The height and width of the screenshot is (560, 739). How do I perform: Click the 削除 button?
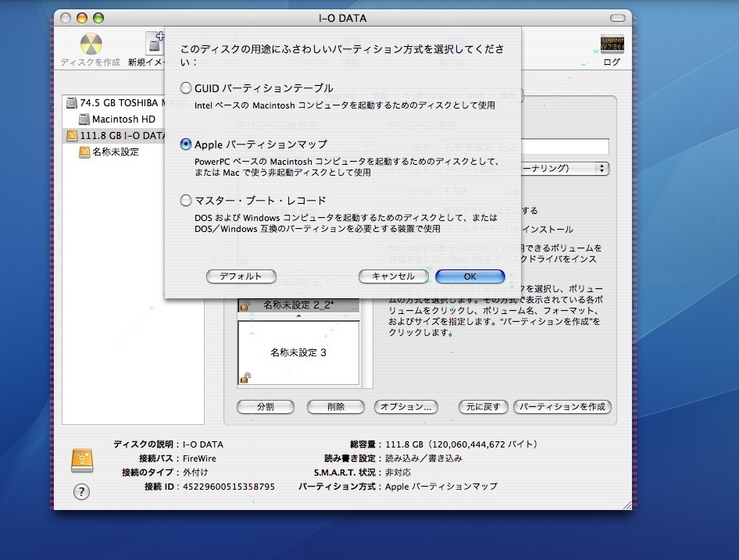[x=336, y=407]
